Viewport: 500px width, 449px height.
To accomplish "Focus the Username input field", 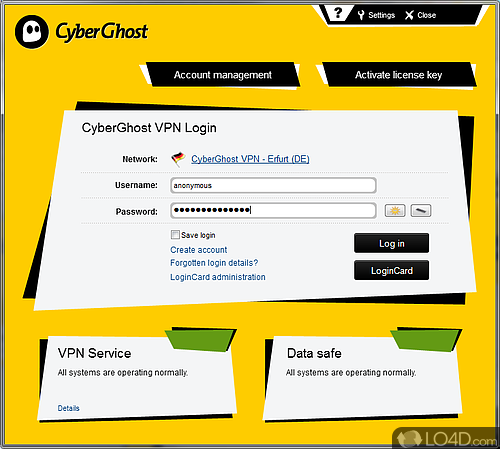I will 273,185.
